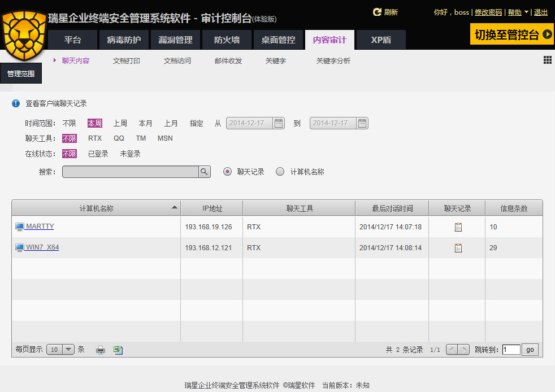The width and height of the screenshot is (555, 392).
Task: Expand the rows-per-page dropdown
Action: pyautogui.click(x=68, y=349)
